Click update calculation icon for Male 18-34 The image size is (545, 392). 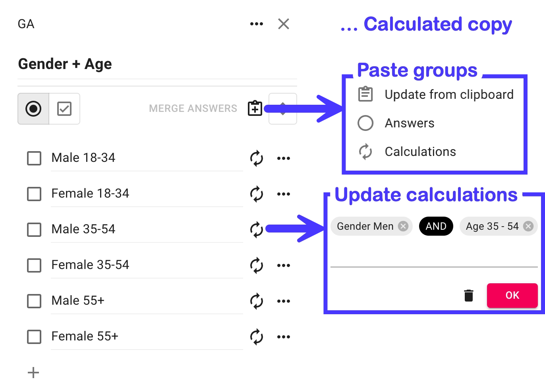point(257,158)
